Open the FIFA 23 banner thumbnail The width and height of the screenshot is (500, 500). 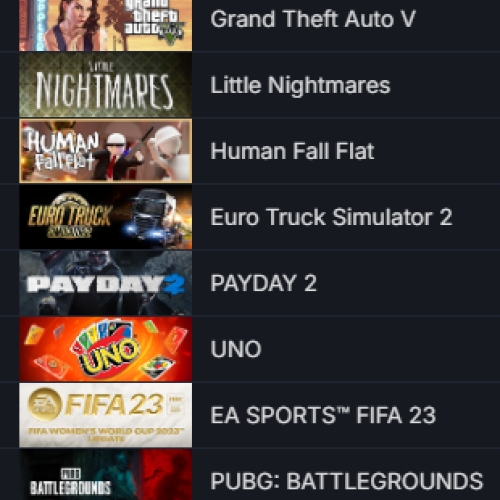[x=106, y=415]
